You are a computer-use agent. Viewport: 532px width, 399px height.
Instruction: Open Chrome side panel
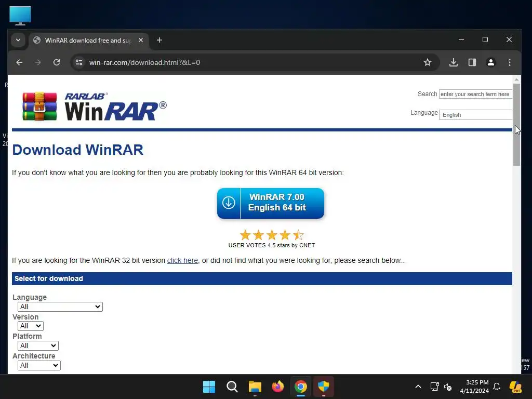(x=472, y=62)
